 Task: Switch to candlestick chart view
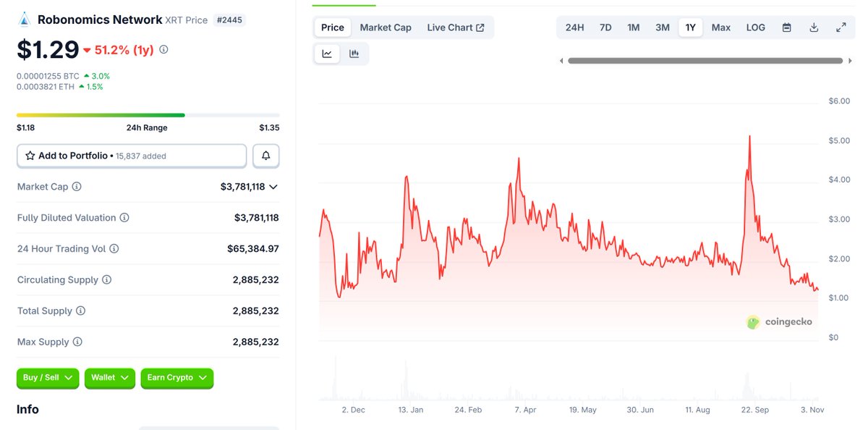click(x=354, y=53)
